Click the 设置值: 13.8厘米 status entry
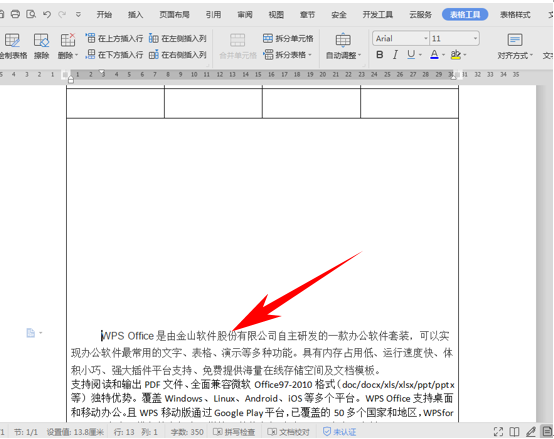 [x=75, y=432]
